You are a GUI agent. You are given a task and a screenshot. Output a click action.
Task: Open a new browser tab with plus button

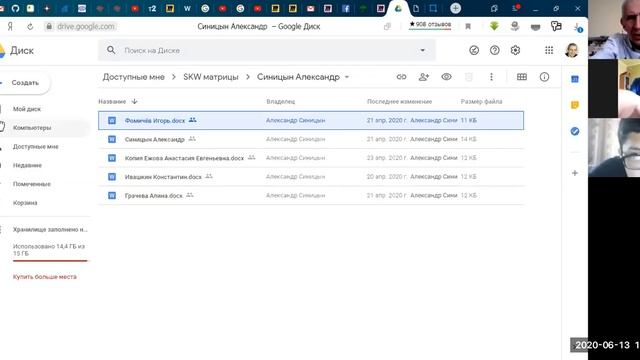coord(456,8)
